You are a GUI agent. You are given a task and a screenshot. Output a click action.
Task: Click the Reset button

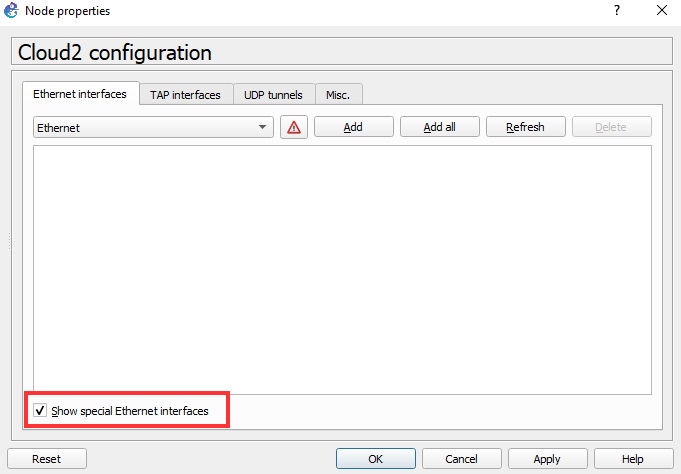[46, 459]
